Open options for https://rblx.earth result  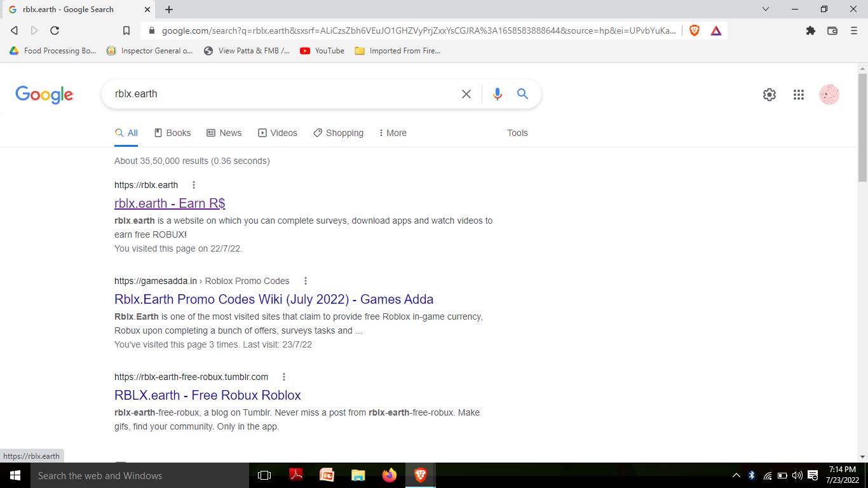tap(194, 185)
